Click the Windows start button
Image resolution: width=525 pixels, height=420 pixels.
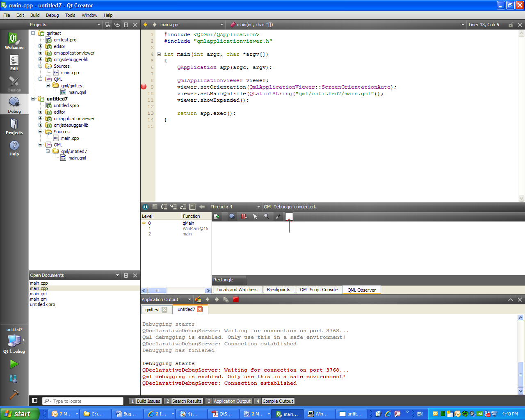click(x=20, y=414)
